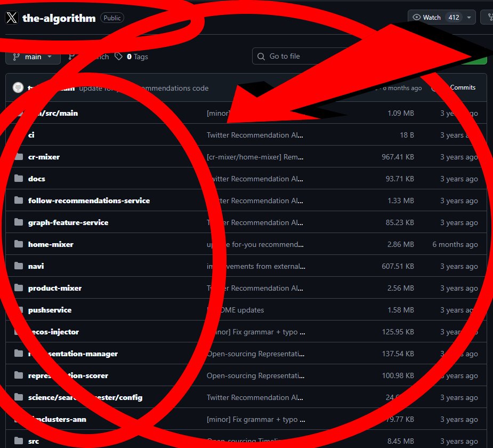Click the 412 watchers count

coord(454,17)
